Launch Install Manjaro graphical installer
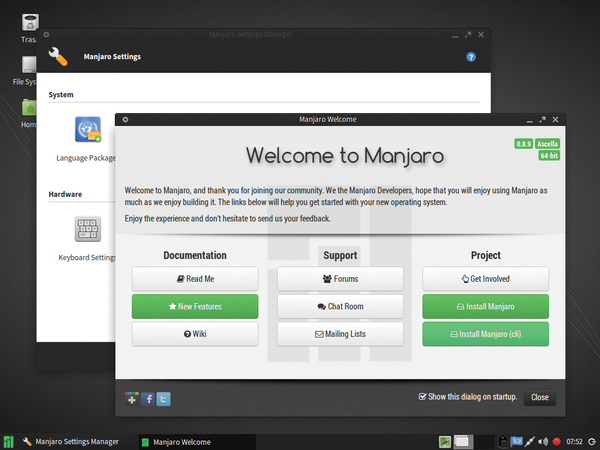This screenshot has width=600, height=450. tap(486, 307)
